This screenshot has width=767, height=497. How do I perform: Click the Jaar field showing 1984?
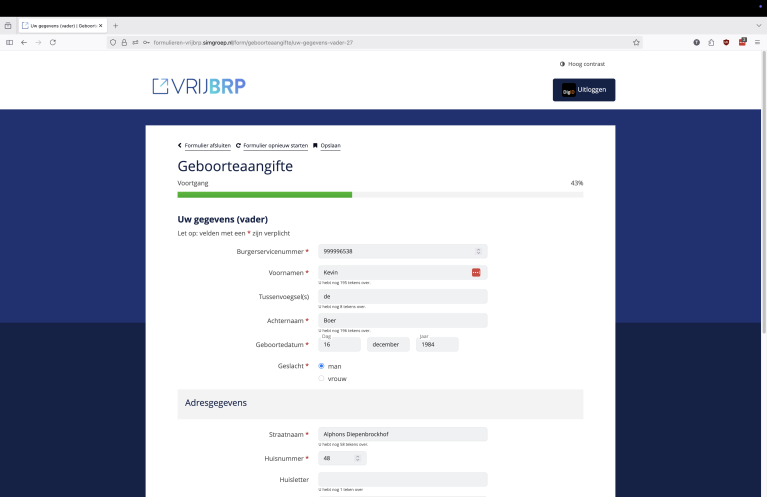[x=437, y=344]
